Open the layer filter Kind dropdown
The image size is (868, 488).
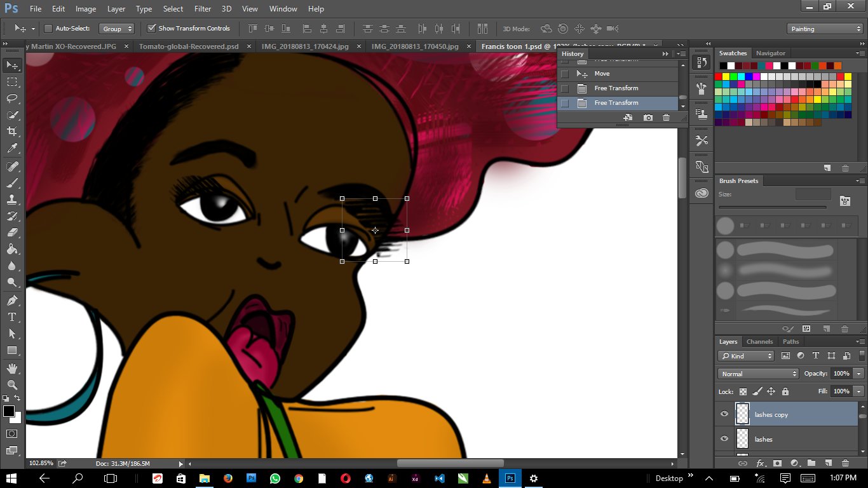click(x=747, y=356)
